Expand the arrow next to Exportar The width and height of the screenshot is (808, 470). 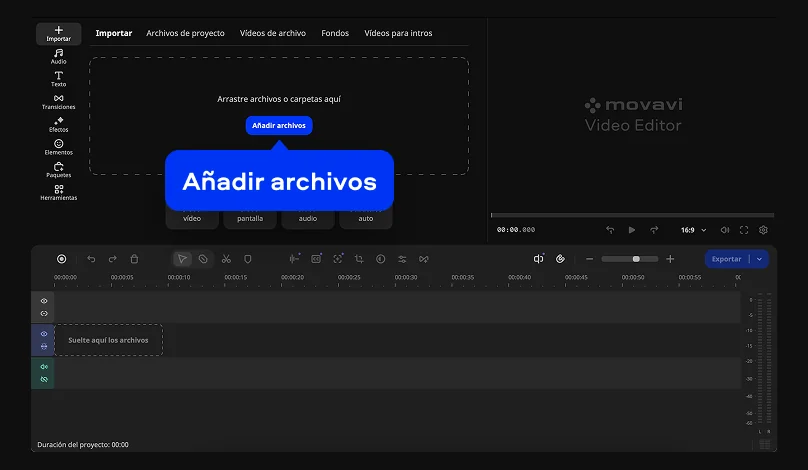(x=760, y=259)
